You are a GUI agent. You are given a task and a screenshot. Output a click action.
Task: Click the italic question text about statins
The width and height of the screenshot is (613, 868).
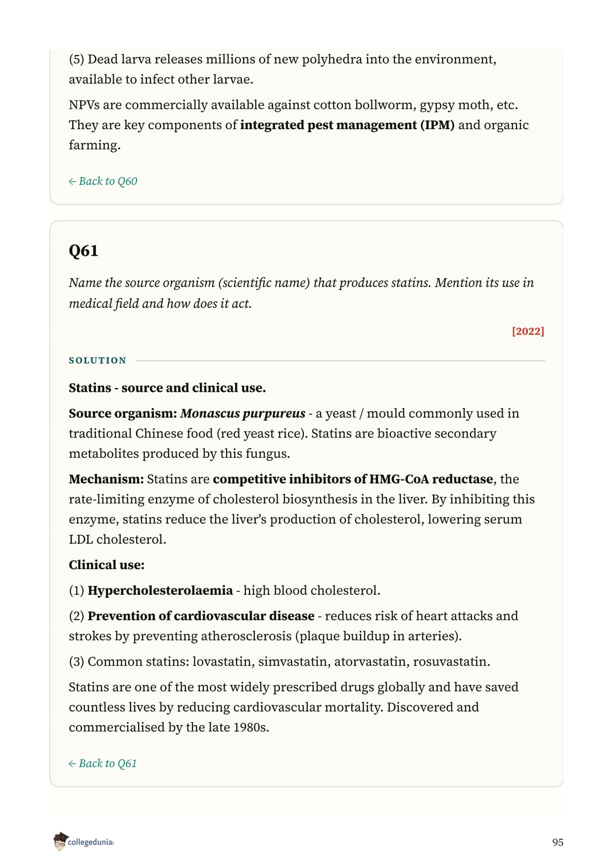[x=301, y=293]
